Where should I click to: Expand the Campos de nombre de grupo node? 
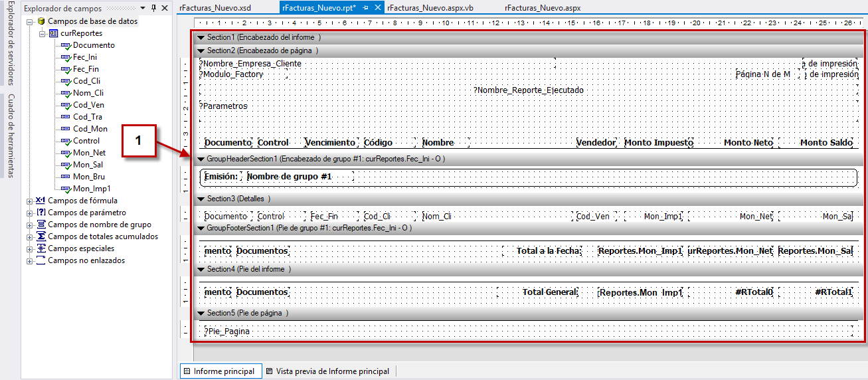(x=29, y=225)
